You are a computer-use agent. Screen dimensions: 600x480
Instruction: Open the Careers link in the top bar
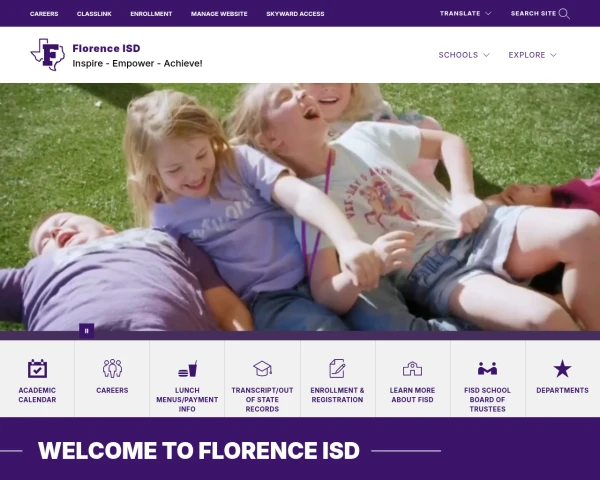[44, 14]
